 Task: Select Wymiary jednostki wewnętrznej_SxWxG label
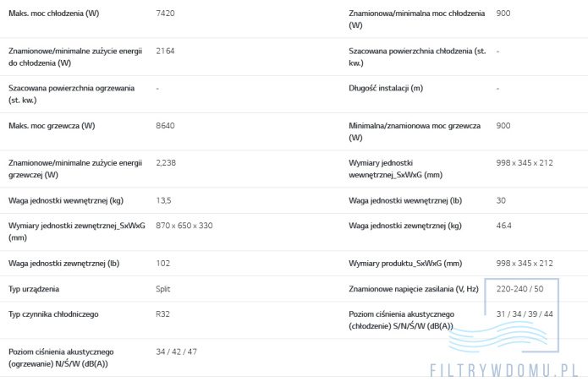396,169
